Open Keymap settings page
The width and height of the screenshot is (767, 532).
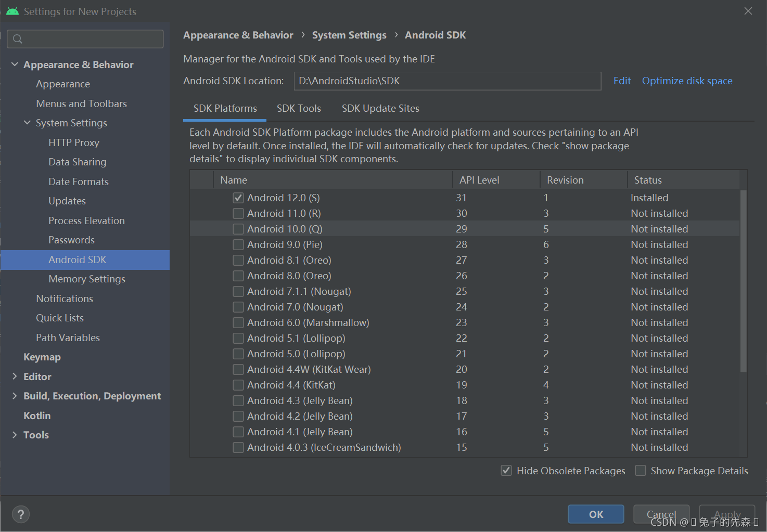tap(42, 357)
